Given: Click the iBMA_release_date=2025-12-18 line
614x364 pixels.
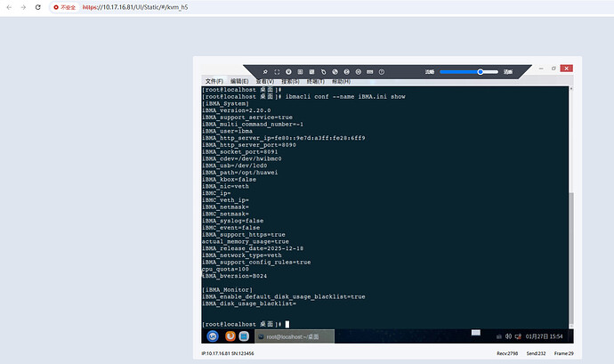Looking at the screenshot, I should [x=253, y=248].
